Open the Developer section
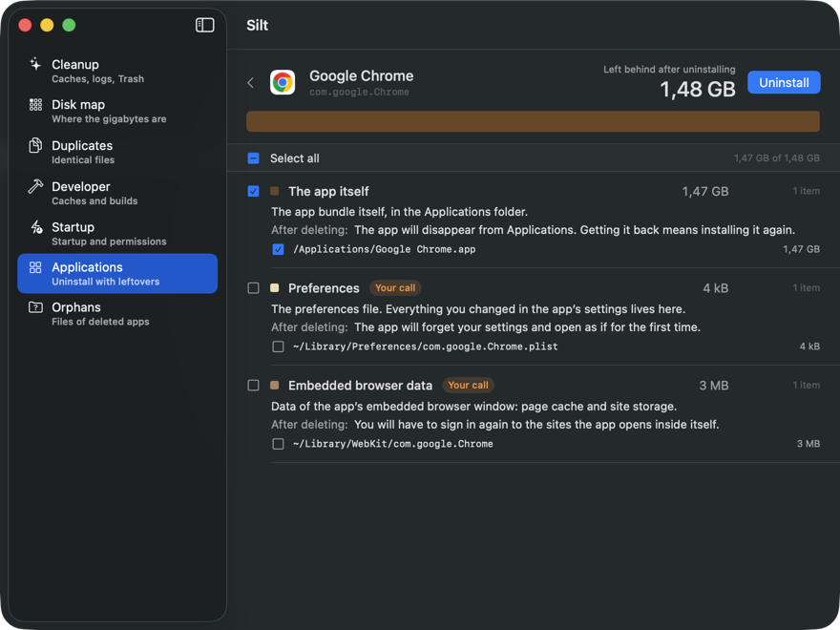Viewport: 840px width, 630px height. pos(117,193)
